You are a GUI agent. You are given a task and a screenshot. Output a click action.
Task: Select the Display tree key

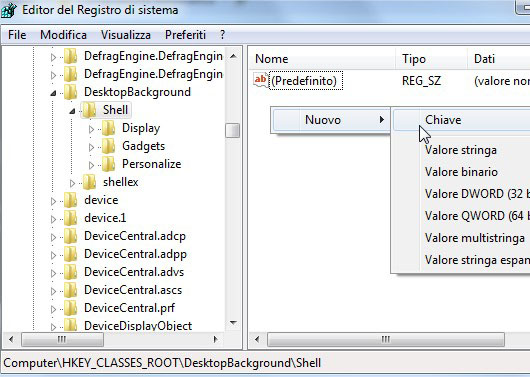point(141,128)
